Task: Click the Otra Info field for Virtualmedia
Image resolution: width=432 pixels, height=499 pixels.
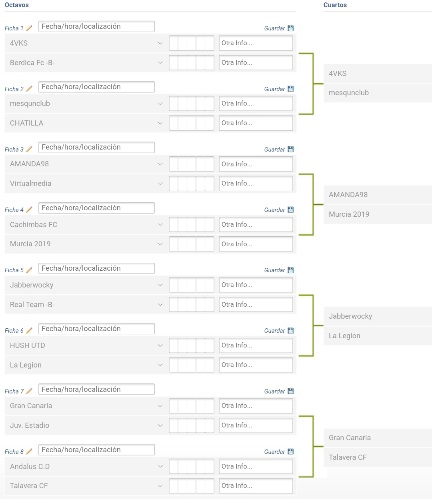Action: [256, 184]
